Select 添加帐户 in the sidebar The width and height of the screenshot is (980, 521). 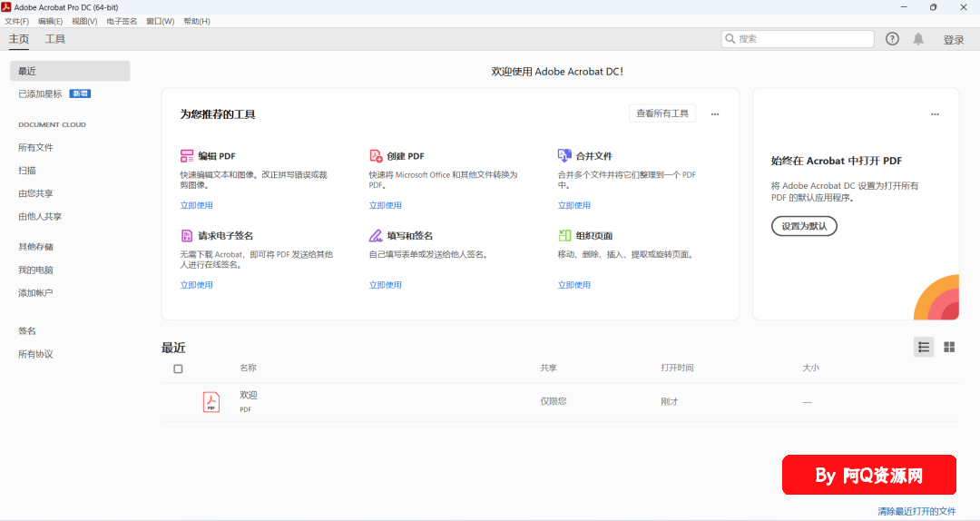pyautogui.click(x=35, y=292)
